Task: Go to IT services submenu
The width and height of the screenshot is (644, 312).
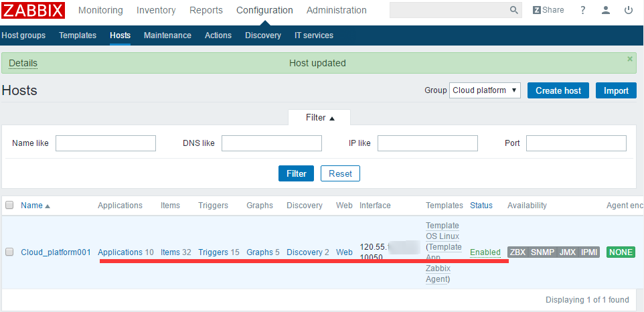Action: click(314, 35)
